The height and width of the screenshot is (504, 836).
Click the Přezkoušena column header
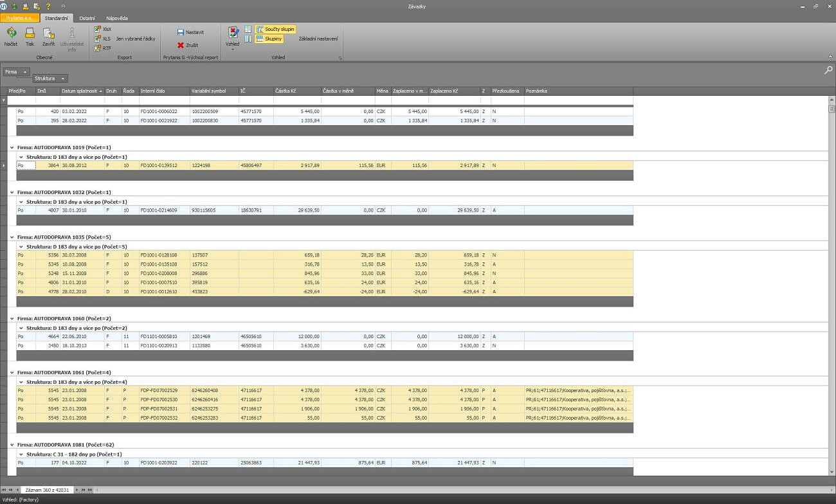(x=507, y=91)
